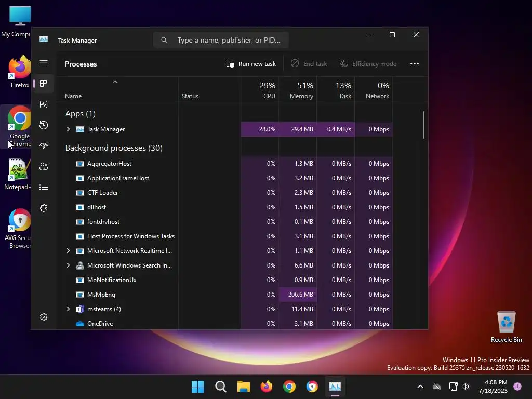532x399 pixels.
Task: Expand the msteams (4) process group
Action: coord(68,309)
